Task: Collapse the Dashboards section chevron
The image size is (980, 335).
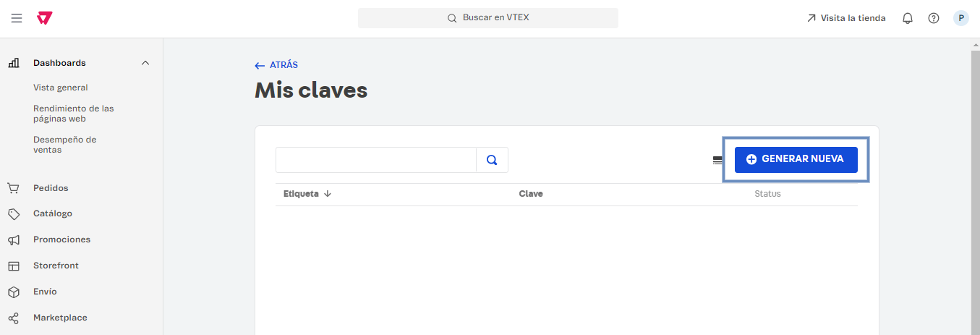Action: coord(145,63)
